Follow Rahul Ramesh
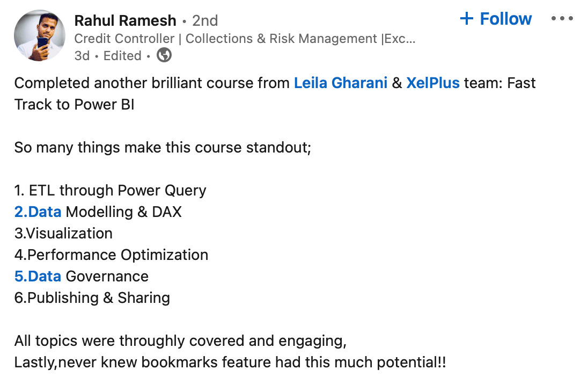The height and width of the screenshot is (377, 588). [496, 19]
